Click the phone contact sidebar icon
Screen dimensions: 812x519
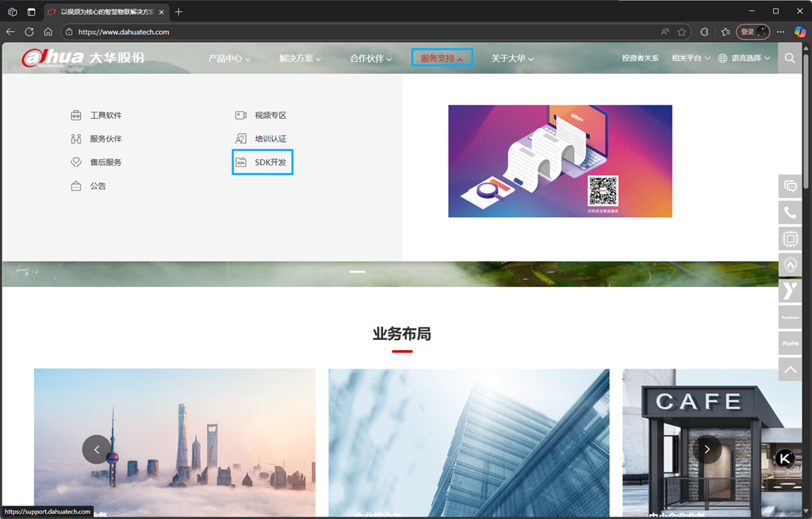pyautogui.click(x=790, y=212)
